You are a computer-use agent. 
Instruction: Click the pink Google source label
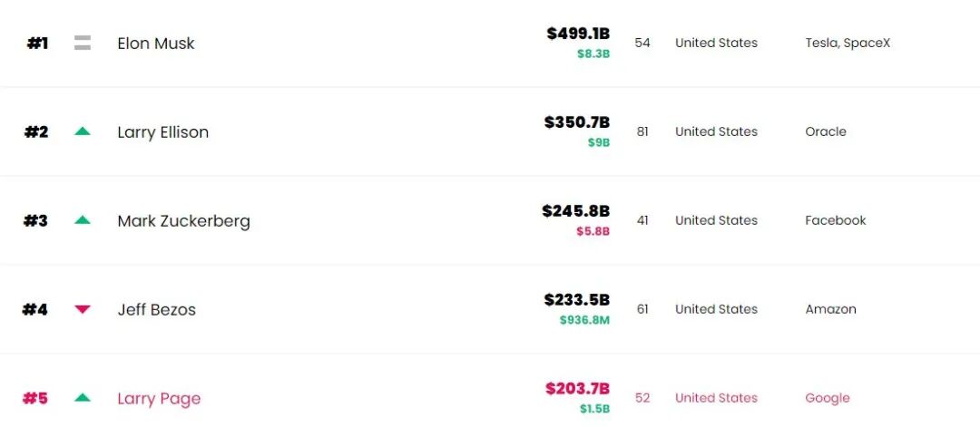tap(828, 398)
